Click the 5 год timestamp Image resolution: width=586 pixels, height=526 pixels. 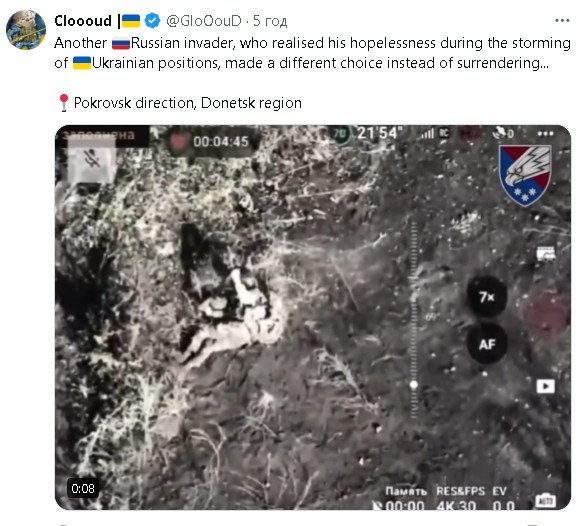click(270, 21)
